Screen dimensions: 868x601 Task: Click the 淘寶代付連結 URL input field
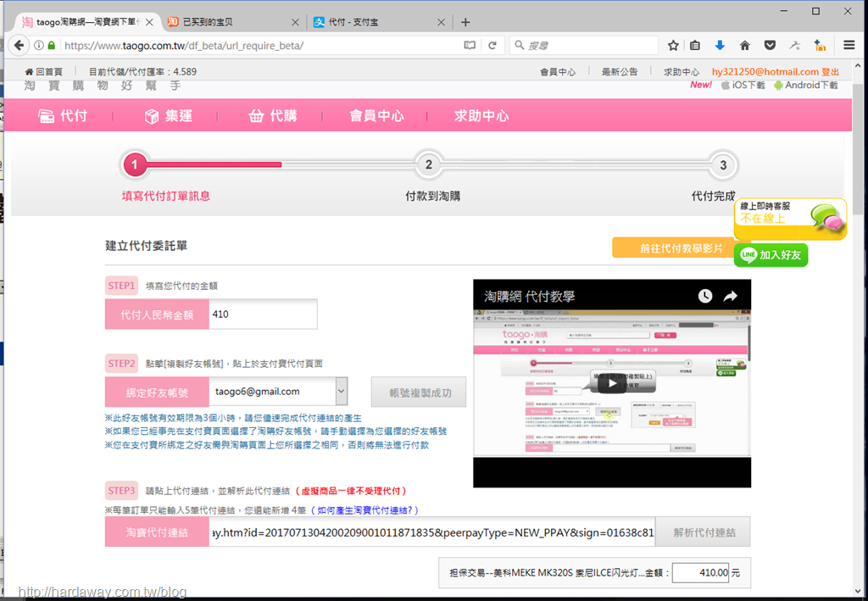pyautogui.click(x=431, y=532)
